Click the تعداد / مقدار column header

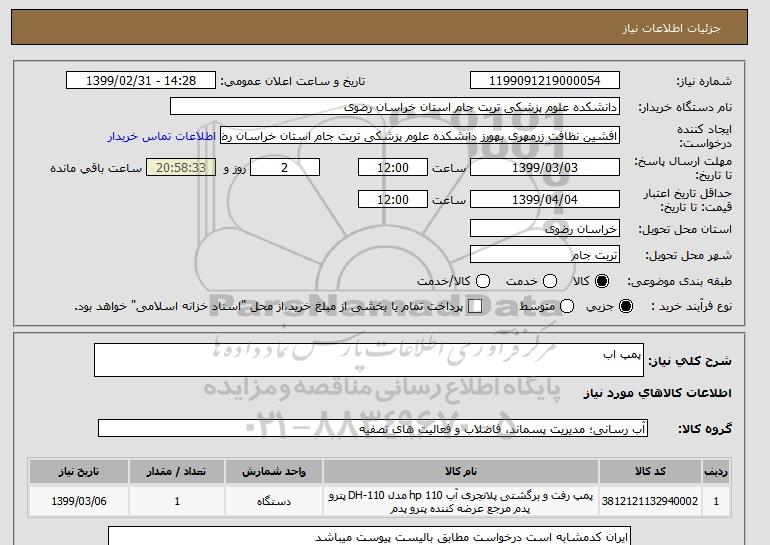pos(177,471)
